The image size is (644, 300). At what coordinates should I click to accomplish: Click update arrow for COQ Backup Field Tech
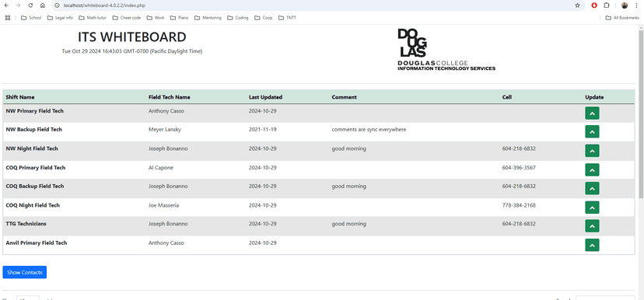592,188
